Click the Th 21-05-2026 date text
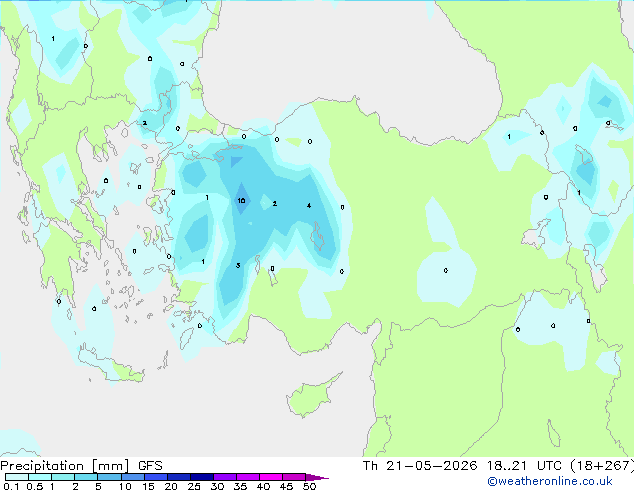The height and width of the screenshot is (490, 634). coord(420,466)
